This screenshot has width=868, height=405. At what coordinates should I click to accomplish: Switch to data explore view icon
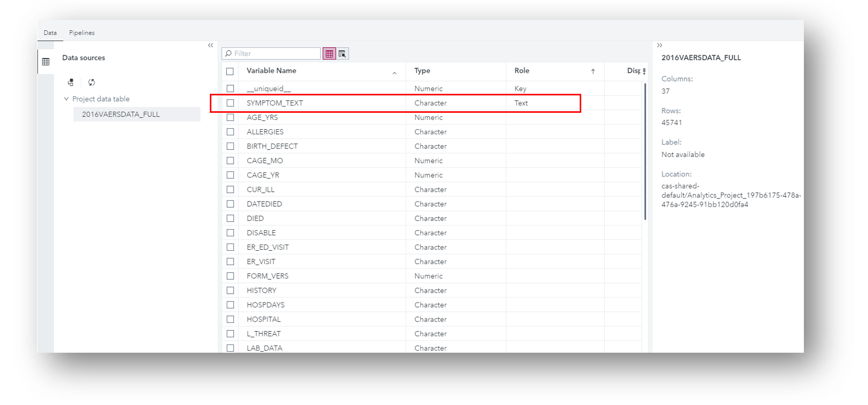point(342,53)
